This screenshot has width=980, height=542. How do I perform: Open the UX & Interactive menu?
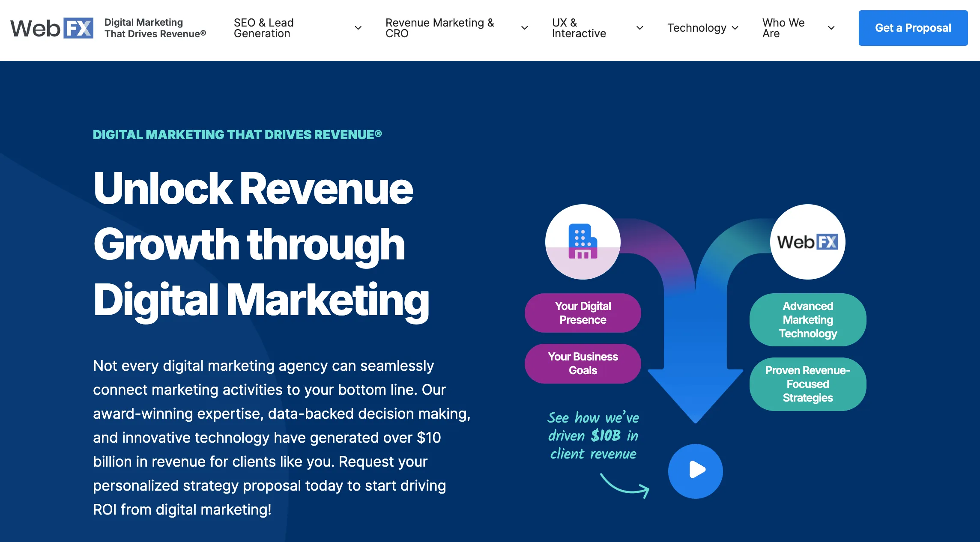579,28
